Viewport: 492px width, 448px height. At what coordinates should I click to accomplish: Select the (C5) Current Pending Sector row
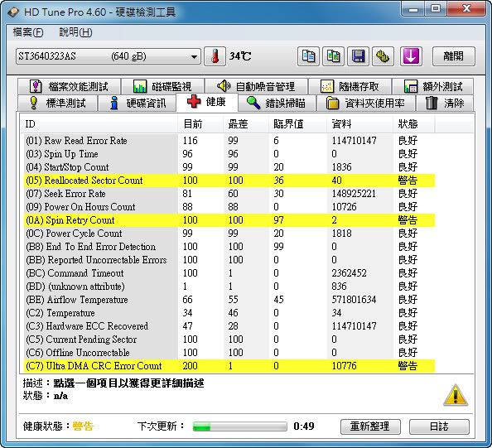pyautogui.click(x=229, y=340)
